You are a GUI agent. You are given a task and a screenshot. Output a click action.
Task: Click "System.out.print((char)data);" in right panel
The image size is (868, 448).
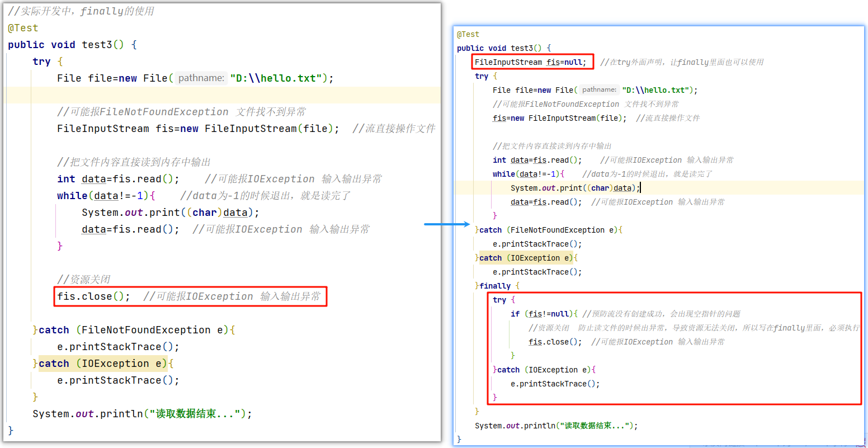pyautogui.click(x=575, y=188)
